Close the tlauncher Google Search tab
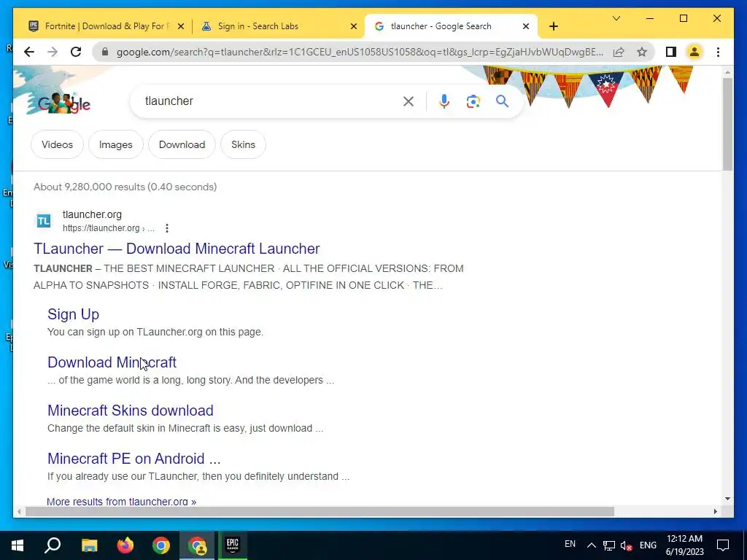Image resolution: width=747 pixels, height=560 pixels. pyautogui.click(x=525, y=26)
